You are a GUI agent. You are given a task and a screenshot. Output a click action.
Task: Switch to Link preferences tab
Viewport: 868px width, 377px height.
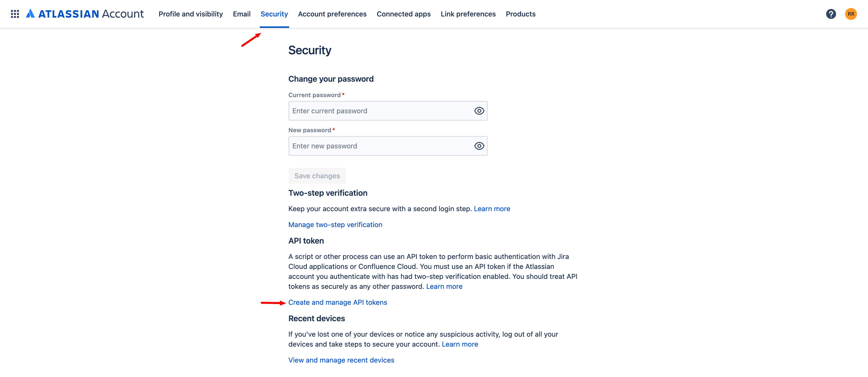tap(468, 14)
